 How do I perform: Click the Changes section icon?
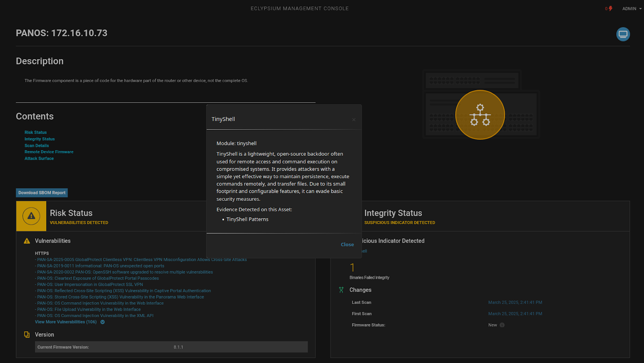tap(341, 290)
